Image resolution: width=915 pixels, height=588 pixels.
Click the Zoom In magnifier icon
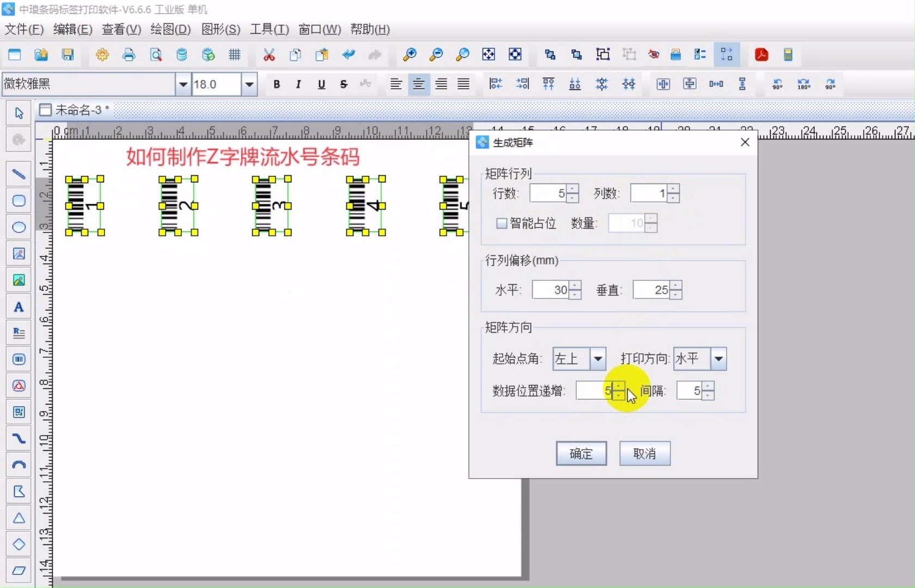coord(410,54)
